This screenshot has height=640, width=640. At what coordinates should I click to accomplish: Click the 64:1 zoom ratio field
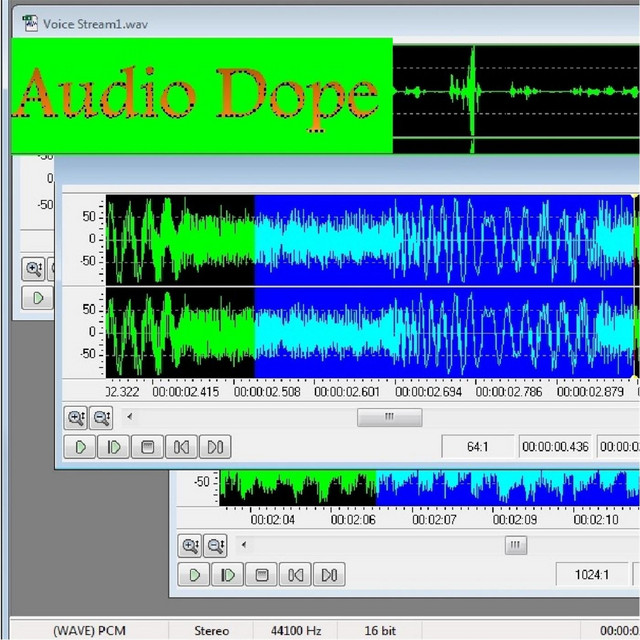478,447
